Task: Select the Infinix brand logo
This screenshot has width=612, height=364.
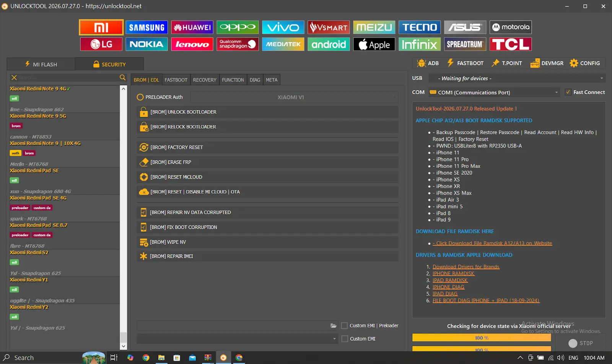Action: coord(420,44)
